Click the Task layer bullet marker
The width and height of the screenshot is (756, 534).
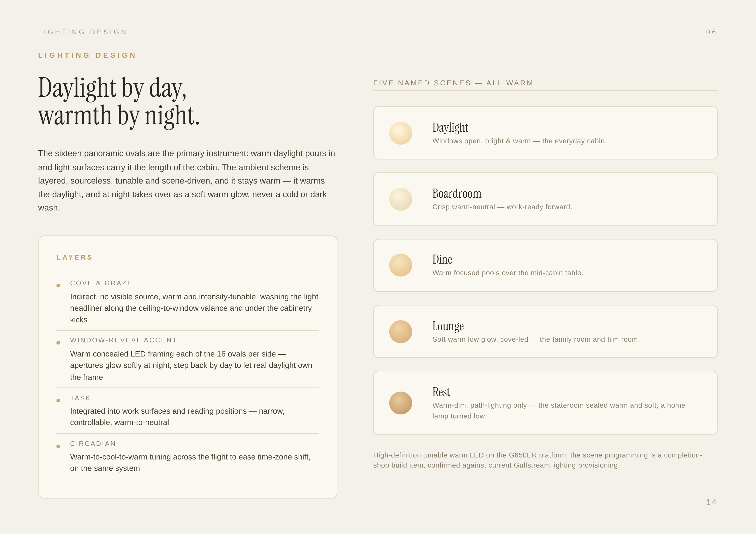[58, 401]
